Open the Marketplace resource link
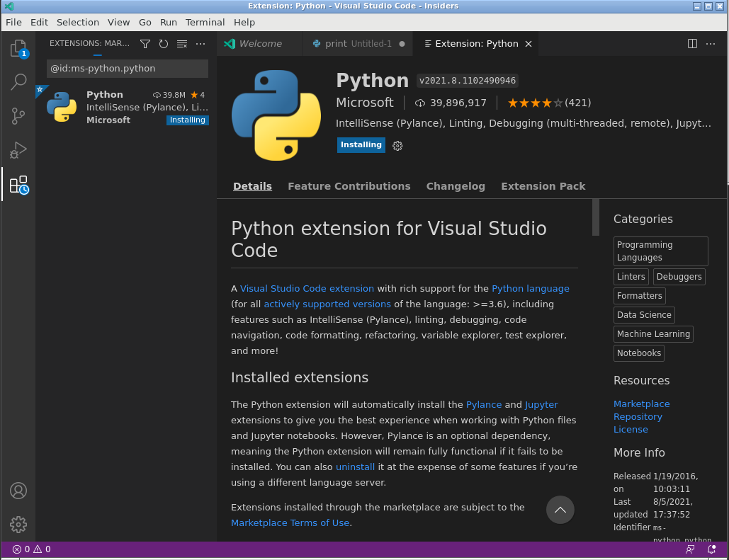Screen dimensions: 729x560 642,404
